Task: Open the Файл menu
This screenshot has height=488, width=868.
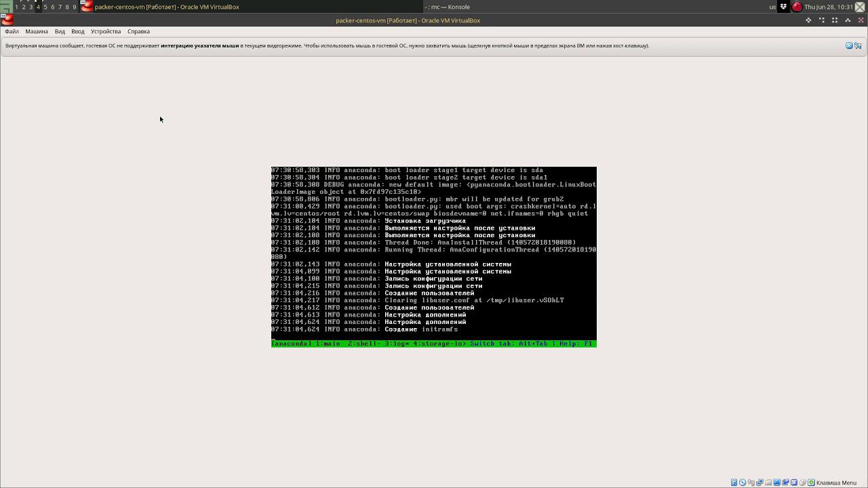Action: pos(12,31)
